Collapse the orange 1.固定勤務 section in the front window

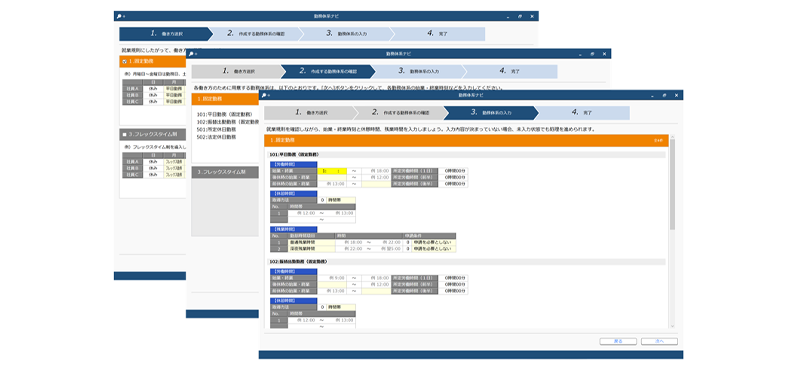click(658, 140)
